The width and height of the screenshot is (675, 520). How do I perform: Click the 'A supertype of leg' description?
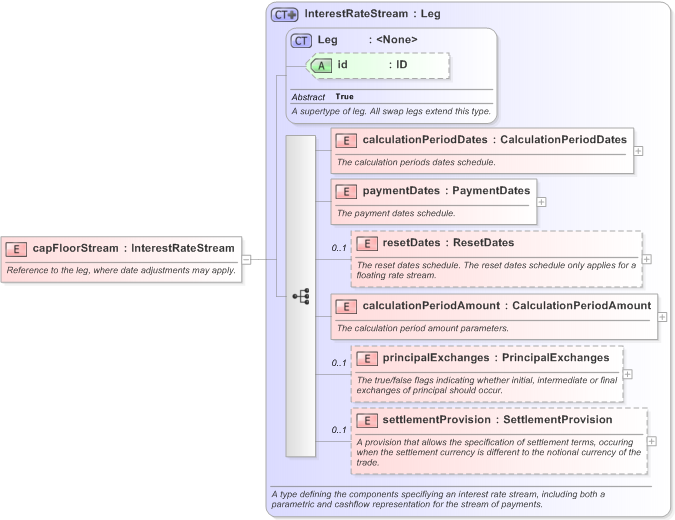[x=391, y=111]
